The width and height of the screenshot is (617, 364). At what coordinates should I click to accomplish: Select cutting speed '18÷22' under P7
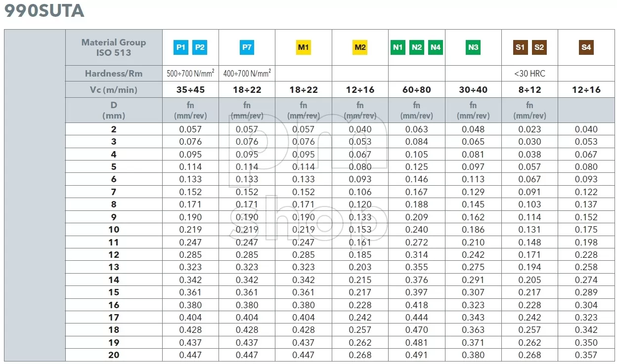[247, 90]
